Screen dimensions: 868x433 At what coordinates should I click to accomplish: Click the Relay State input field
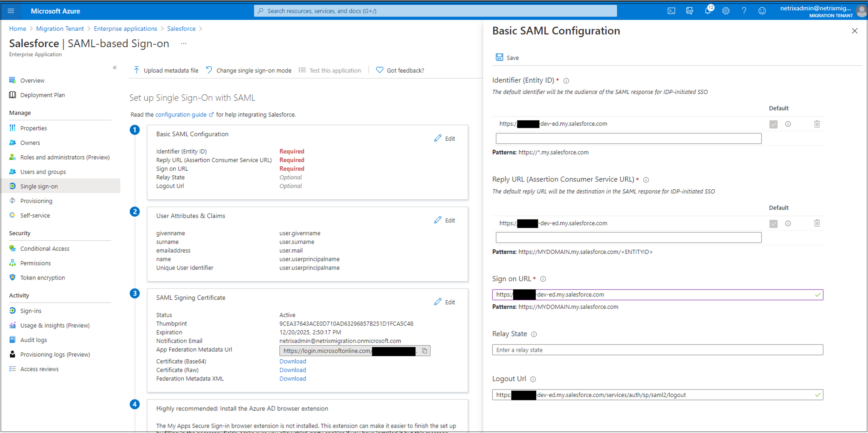(657, 350)
